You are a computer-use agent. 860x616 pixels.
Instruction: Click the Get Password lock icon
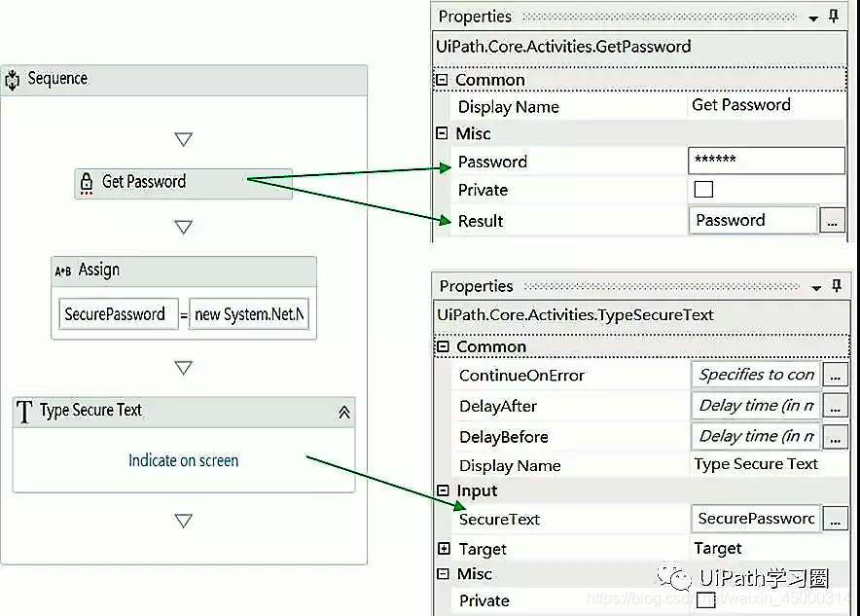coord(87,183)
